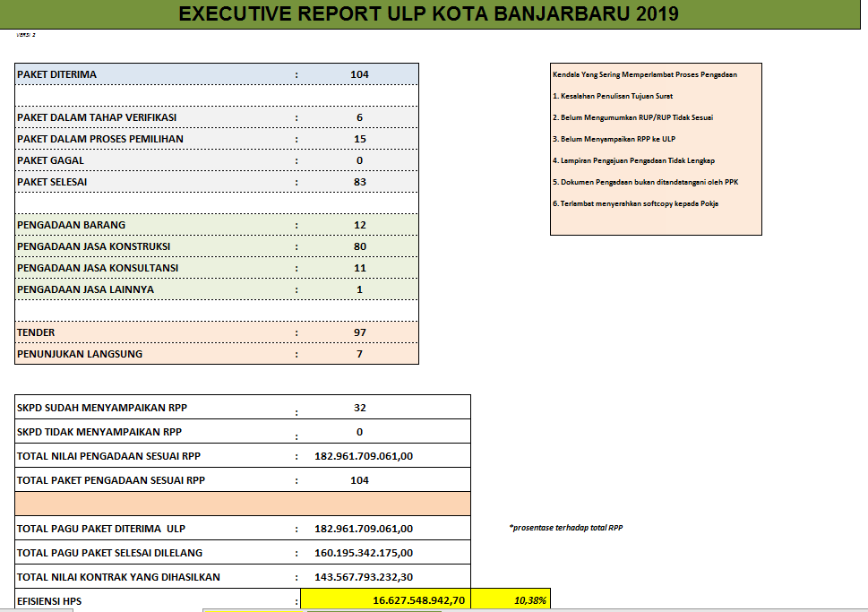Select the PAKET GAGAL value cell

pos(359,160)
